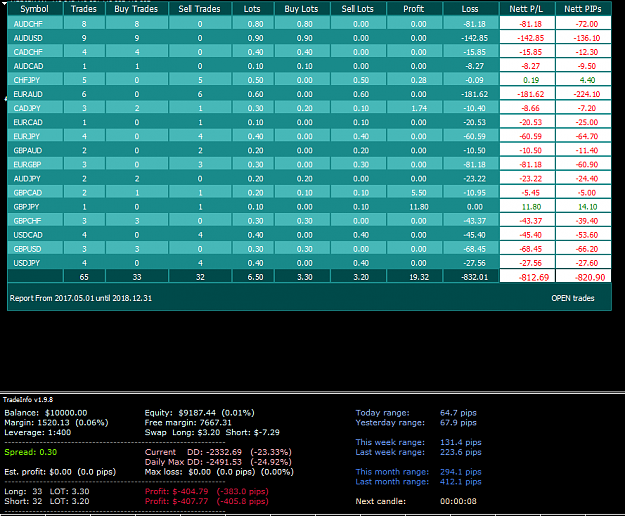
Task: Click the Next candle countdown 00:00:08
Action: click(x=458, y=501)
